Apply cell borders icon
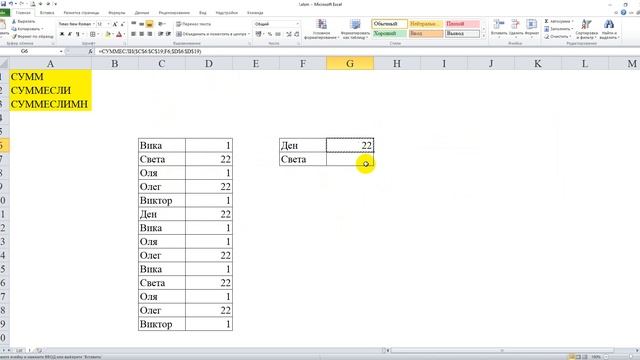This screenshot has height=360, width=640. pos(93,34)
